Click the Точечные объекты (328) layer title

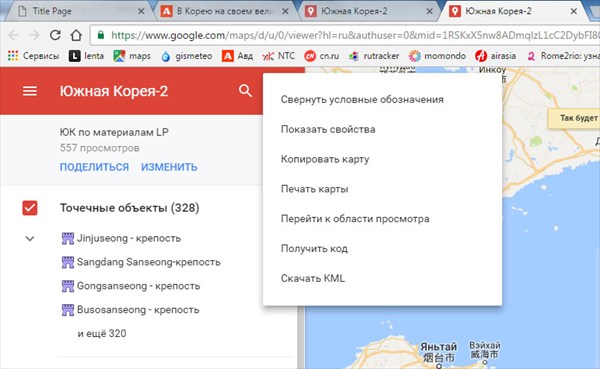[130, 208]
